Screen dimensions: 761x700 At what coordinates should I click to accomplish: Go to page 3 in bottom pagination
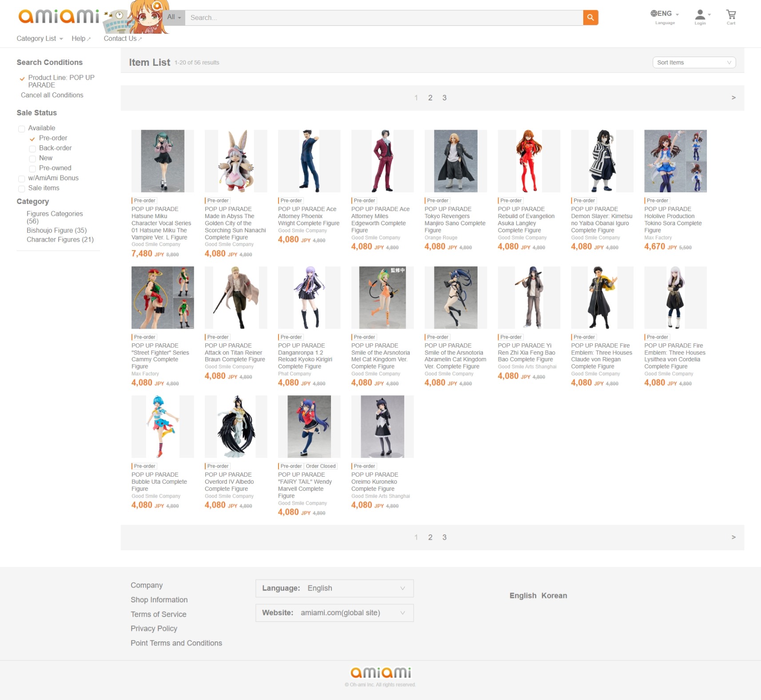tap(444, 537)
